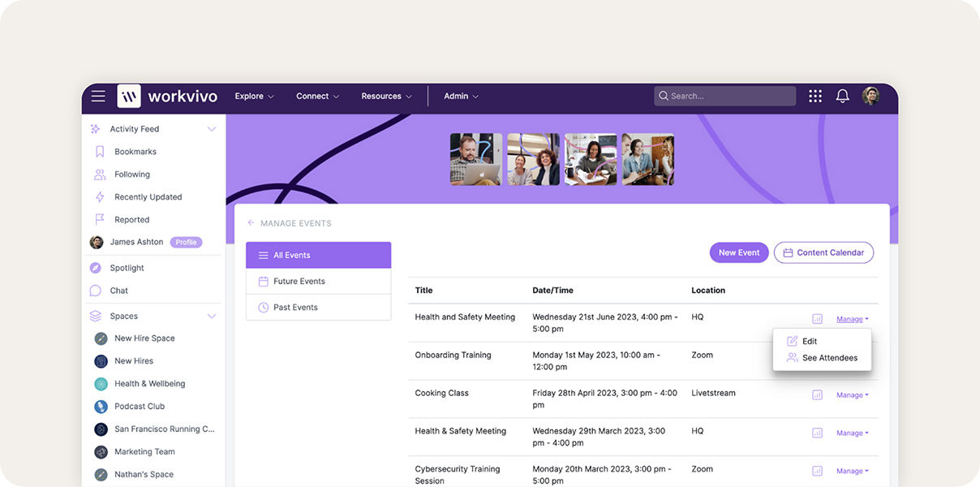The width and height of the screenshot is (980, 487).
Task: Click the calendar icon next to Health and Safety Meeting
Action: (817, 319)
